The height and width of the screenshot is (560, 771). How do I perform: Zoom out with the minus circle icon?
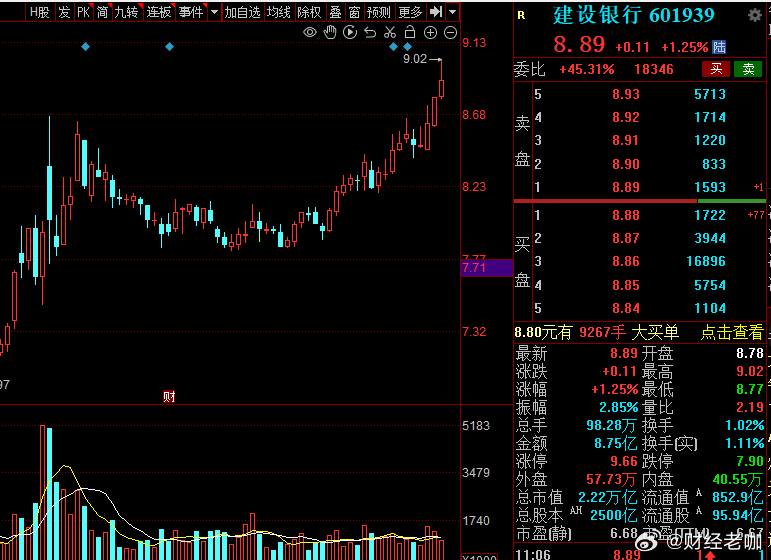[x=450, y=32]
